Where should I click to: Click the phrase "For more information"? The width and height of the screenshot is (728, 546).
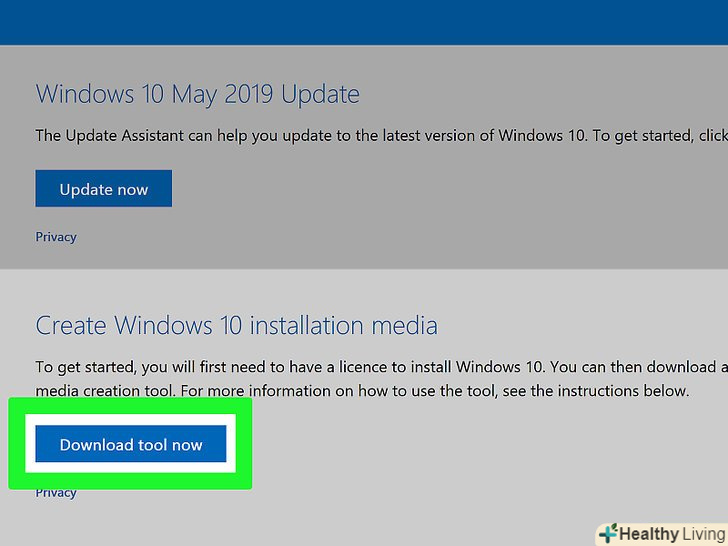pos(264,390)
